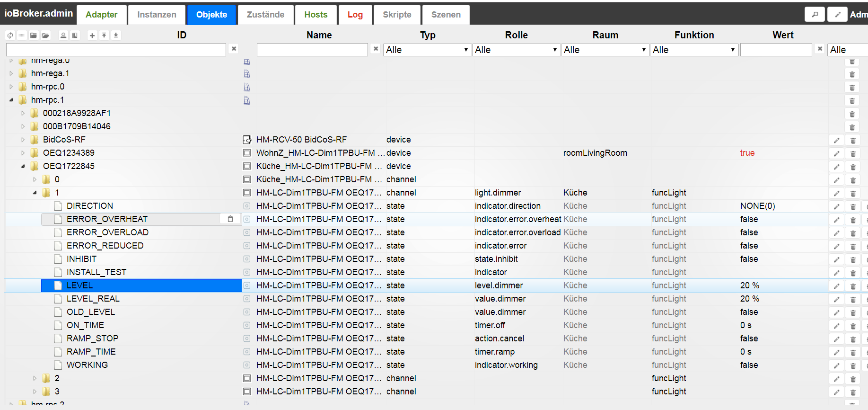The image size is (868, 410).
Task: Click the wrench icon in the top bar
Action: (815, 14)
